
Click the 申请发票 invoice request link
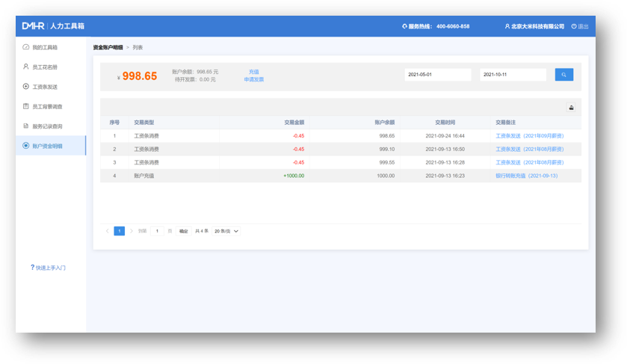click(x=253, y=79)
